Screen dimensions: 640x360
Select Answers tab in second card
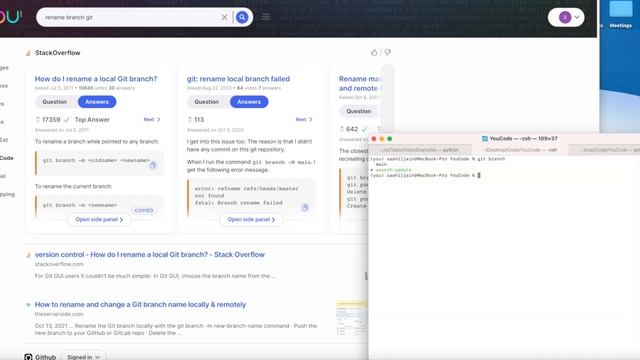click(249, 102)
